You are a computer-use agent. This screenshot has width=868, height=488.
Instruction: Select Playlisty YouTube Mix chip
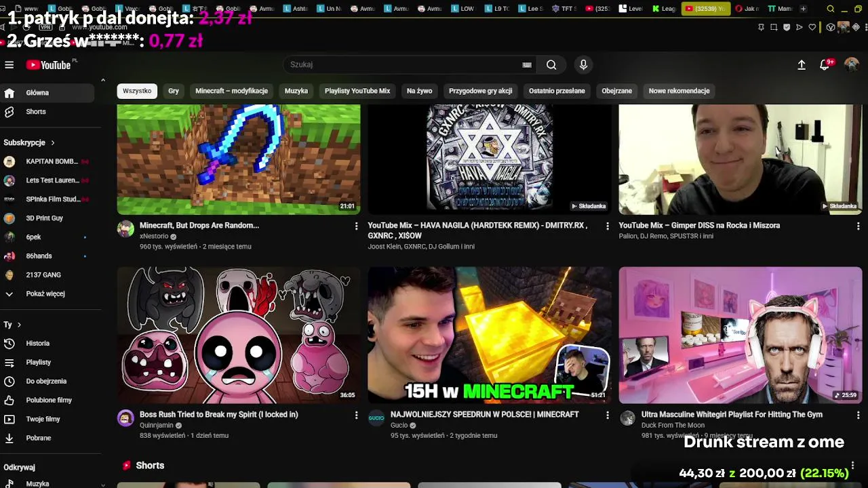point(357,91)
